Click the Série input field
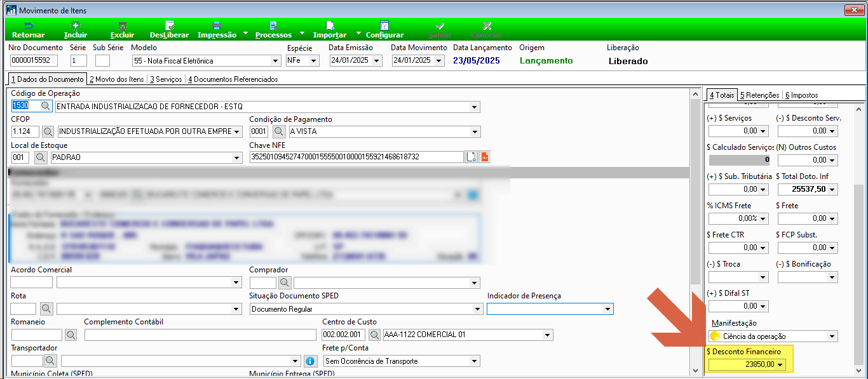868x379 pixels. click(79, 61)
